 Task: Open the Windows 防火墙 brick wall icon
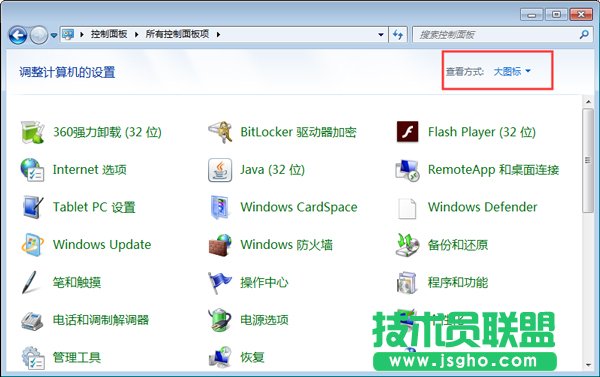220,245
